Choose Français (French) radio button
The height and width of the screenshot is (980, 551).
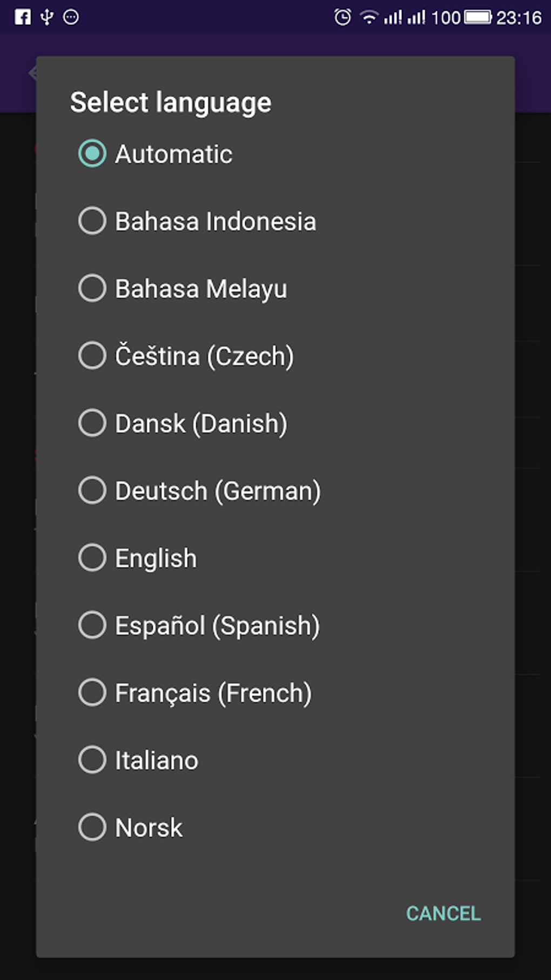click(92, 692)
